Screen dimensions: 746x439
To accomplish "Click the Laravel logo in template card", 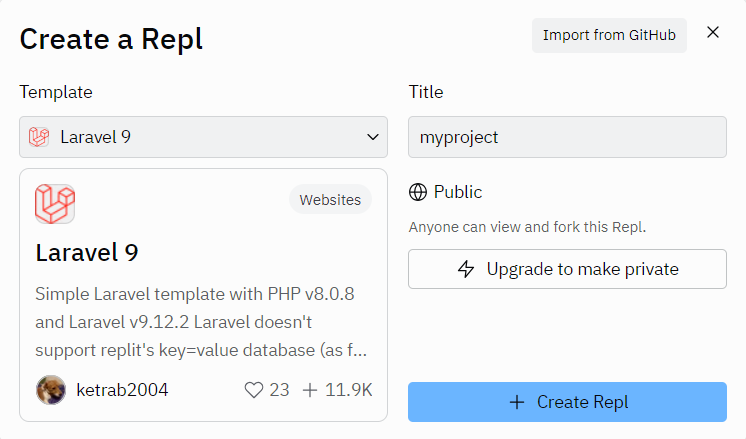I will pos(55,204).
